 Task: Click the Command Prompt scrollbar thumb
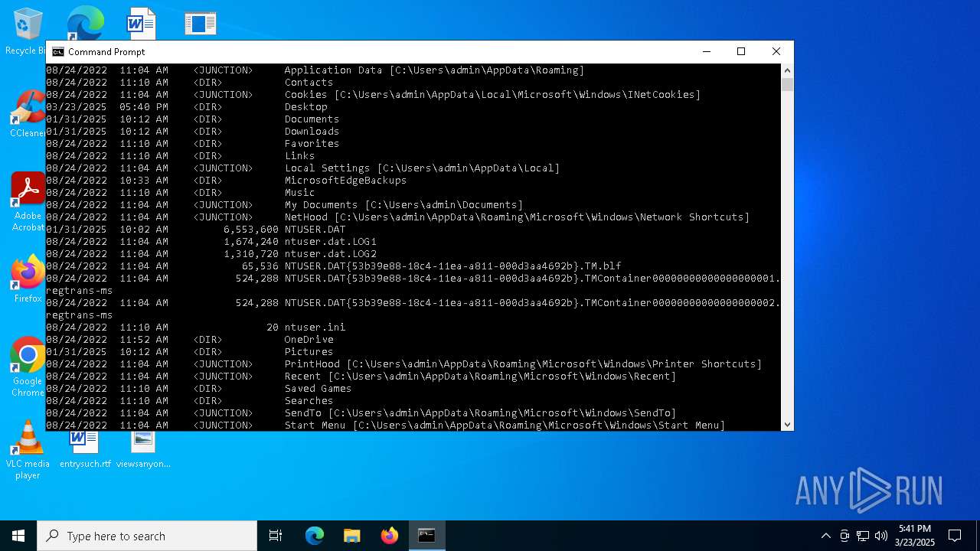tap(787, 84)
